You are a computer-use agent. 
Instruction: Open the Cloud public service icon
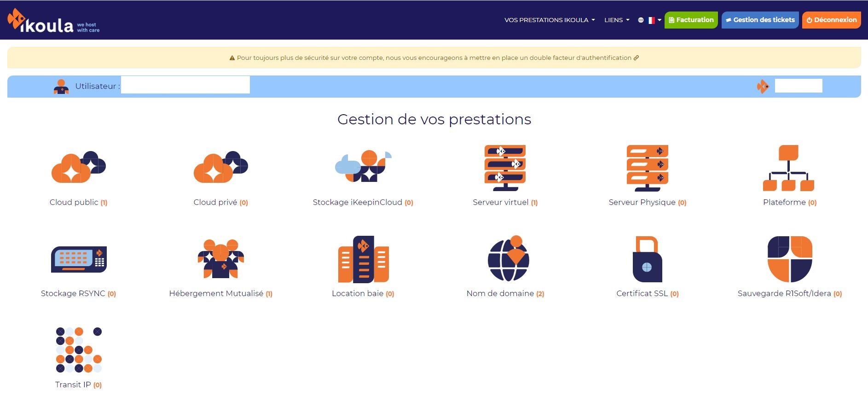tap(79, 167)
